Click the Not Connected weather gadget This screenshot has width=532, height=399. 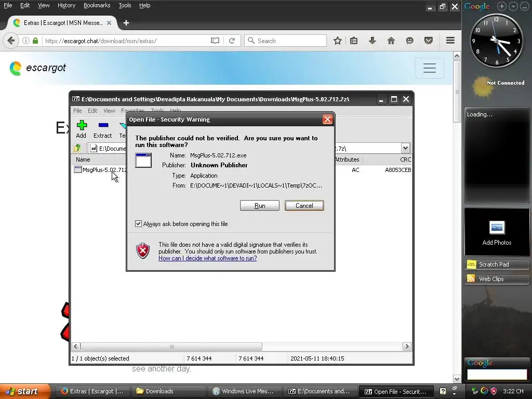[x=499, y=87]
